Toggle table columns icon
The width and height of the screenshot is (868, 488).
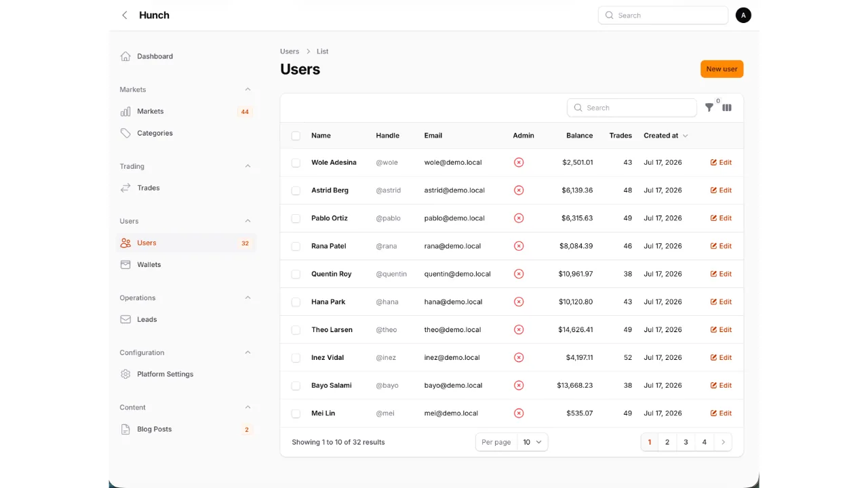click(727, 107)
